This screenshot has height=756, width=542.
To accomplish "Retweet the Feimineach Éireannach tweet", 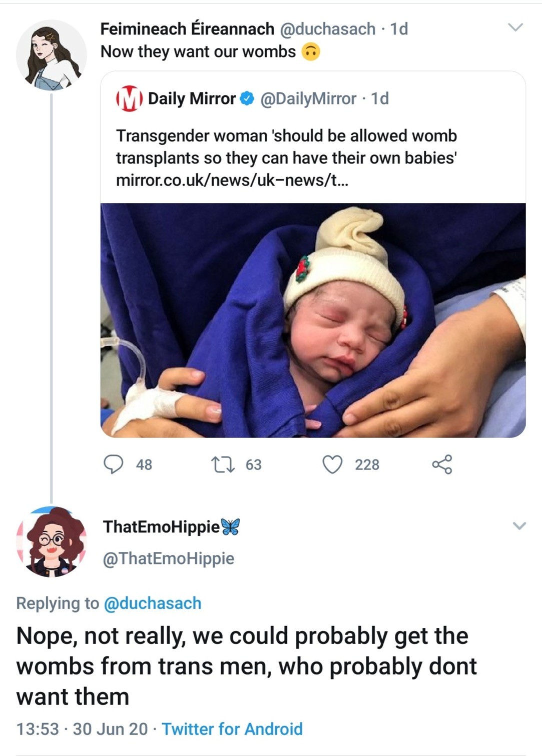I will (223, 464).
